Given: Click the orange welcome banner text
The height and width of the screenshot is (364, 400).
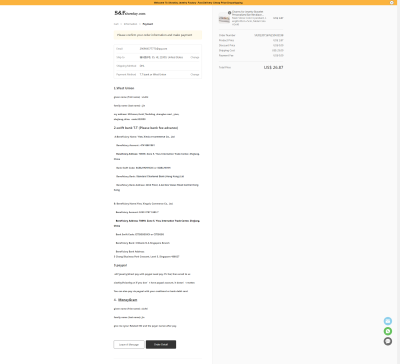Looking at the screenshot, I should 198,2.
